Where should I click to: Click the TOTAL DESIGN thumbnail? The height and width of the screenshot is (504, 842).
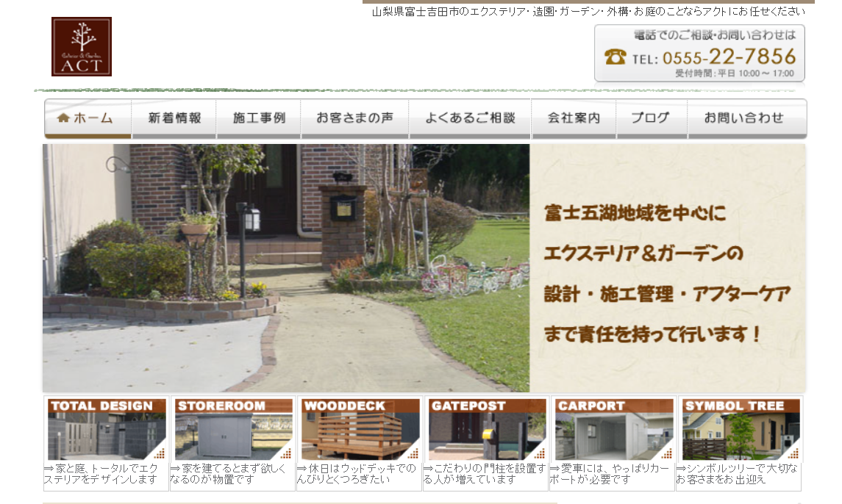[107, 429]
